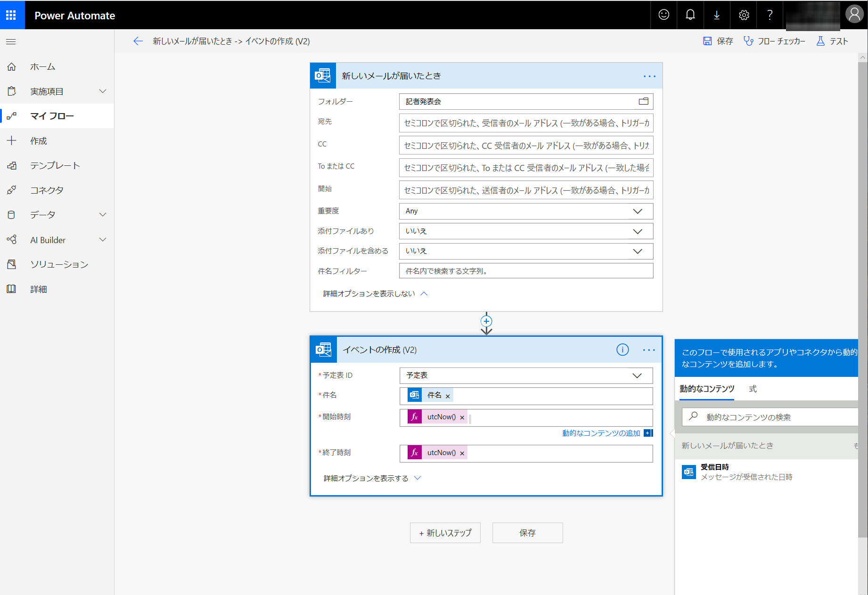
Task: Open the 添付ファイルあり dropdown
Action: tap(526, 231)
